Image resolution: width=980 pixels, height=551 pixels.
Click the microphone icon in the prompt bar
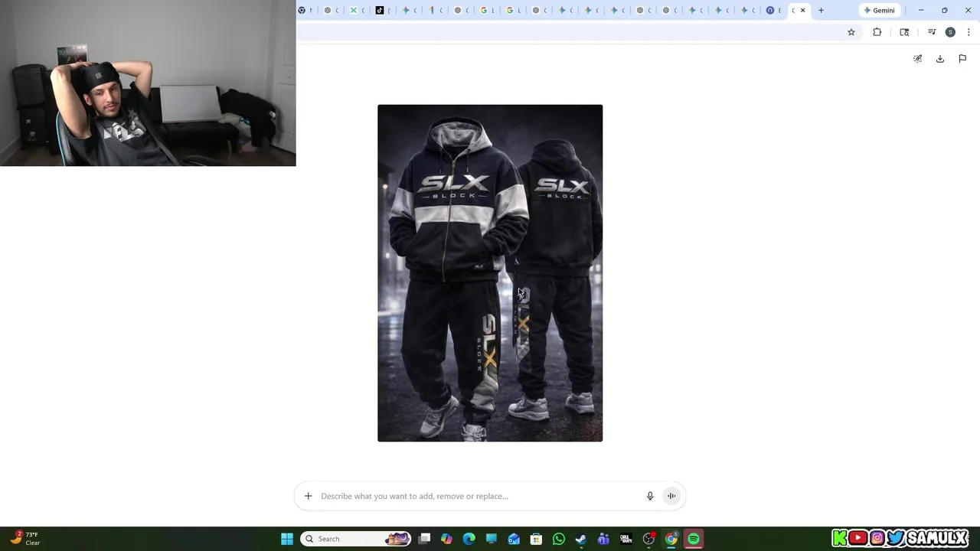[650, 496]
